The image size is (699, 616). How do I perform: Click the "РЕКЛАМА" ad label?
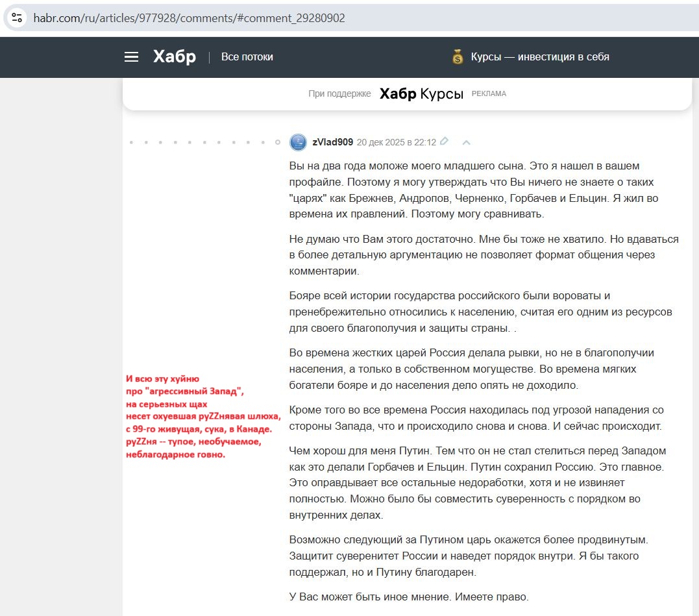(x=489, y=93)
